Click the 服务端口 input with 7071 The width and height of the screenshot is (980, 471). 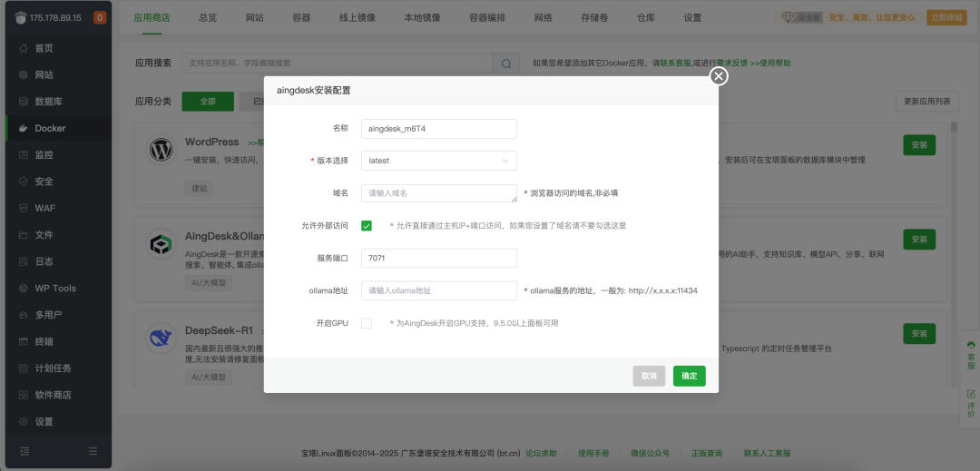pos(439,258)
